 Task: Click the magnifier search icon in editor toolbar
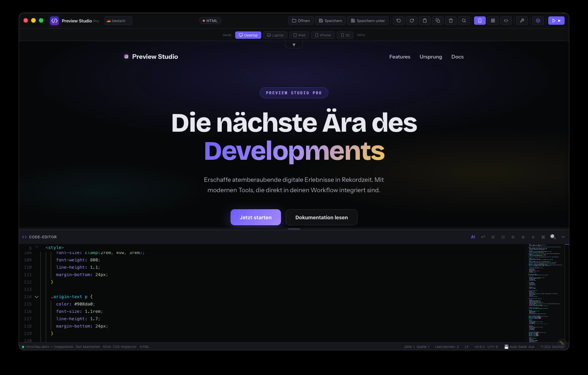pos(553,237)
